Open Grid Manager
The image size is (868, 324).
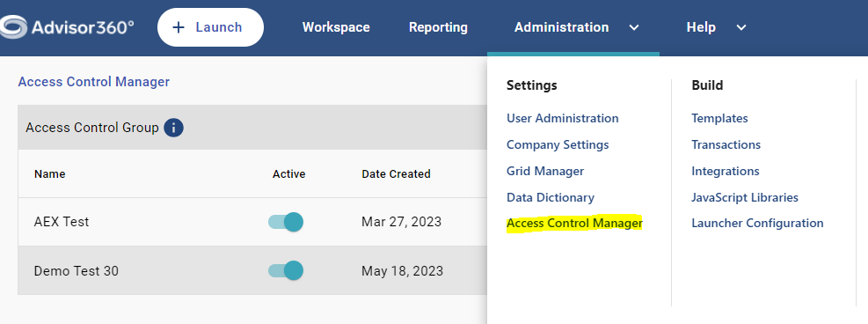[x=545, y=171]
